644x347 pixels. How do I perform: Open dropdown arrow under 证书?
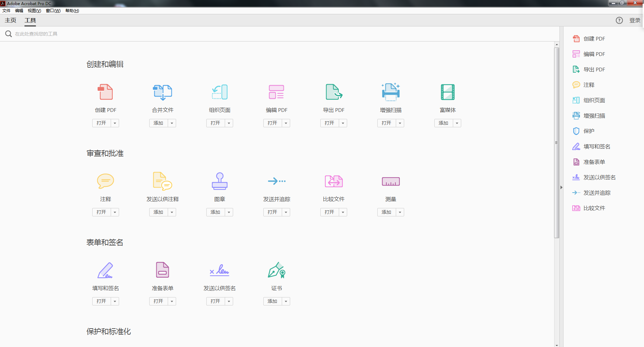click(x=286, y=301)
